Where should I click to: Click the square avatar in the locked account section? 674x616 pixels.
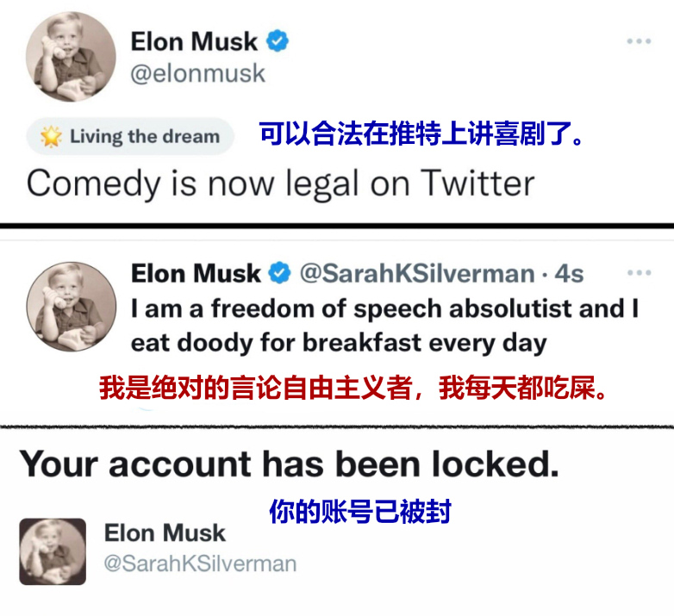pyautogui.click(x=53, y=551)
